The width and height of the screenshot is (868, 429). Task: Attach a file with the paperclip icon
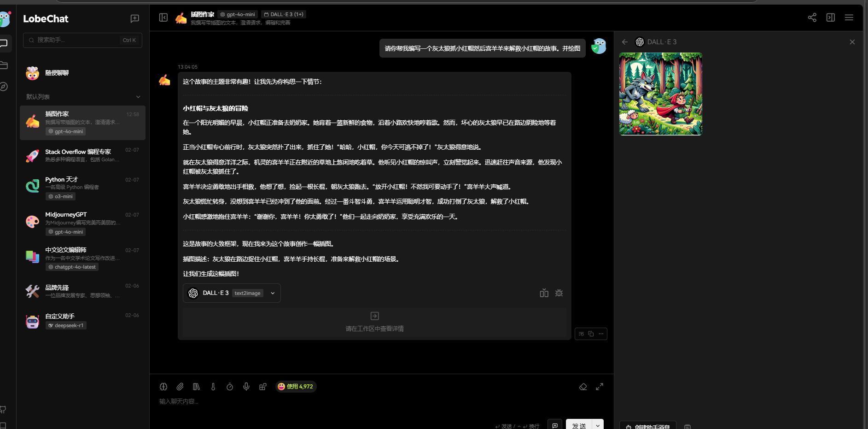tap(180, 387)
